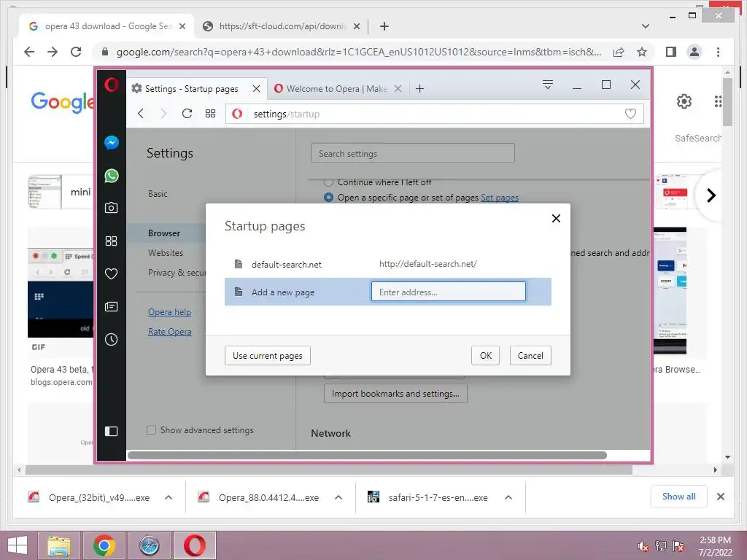Click Import bookmarks and settings button
Viewport: 747px width, 560px height.
[x=395, y=394]
